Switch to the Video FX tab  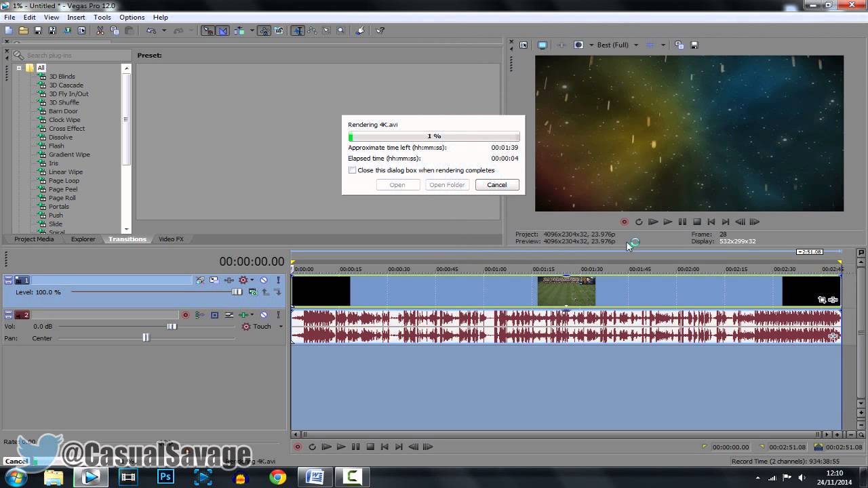click(x=171, y=239)
